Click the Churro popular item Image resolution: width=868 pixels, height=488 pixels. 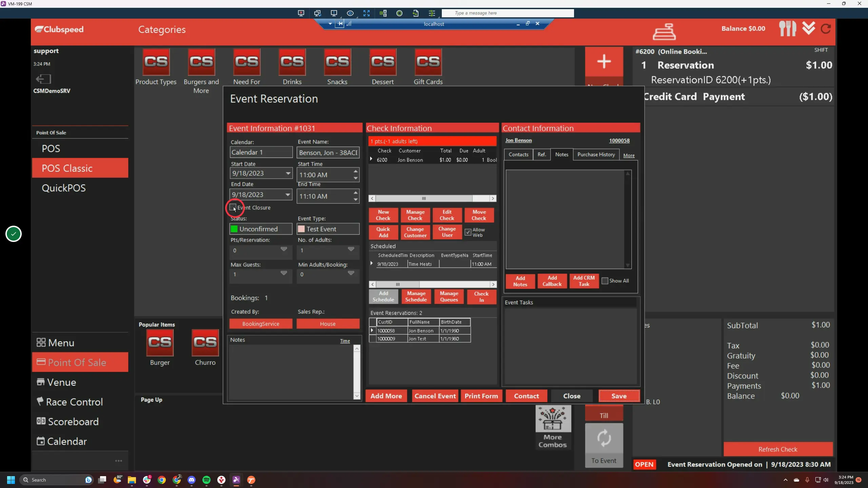point(205,342)
